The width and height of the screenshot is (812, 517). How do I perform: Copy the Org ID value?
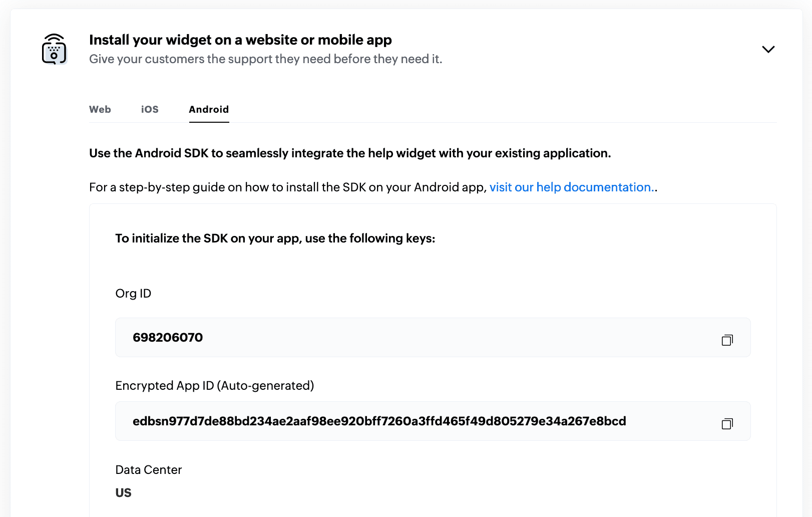coord(727,340)
